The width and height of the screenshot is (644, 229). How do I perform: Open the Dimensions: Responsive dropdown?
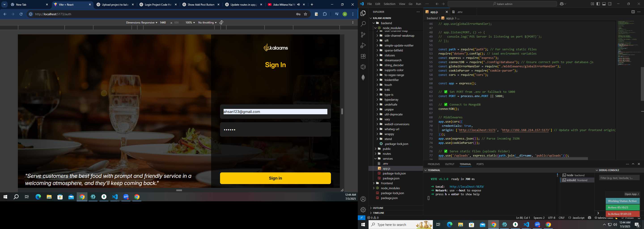click(x=142, y=23)
